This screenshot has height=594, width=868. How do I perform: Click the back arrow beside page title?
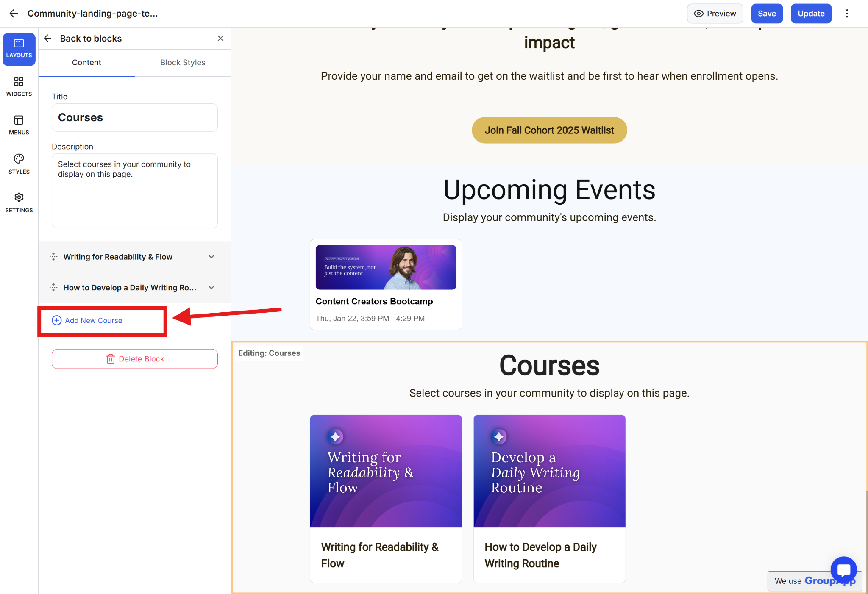click(14, 14)
